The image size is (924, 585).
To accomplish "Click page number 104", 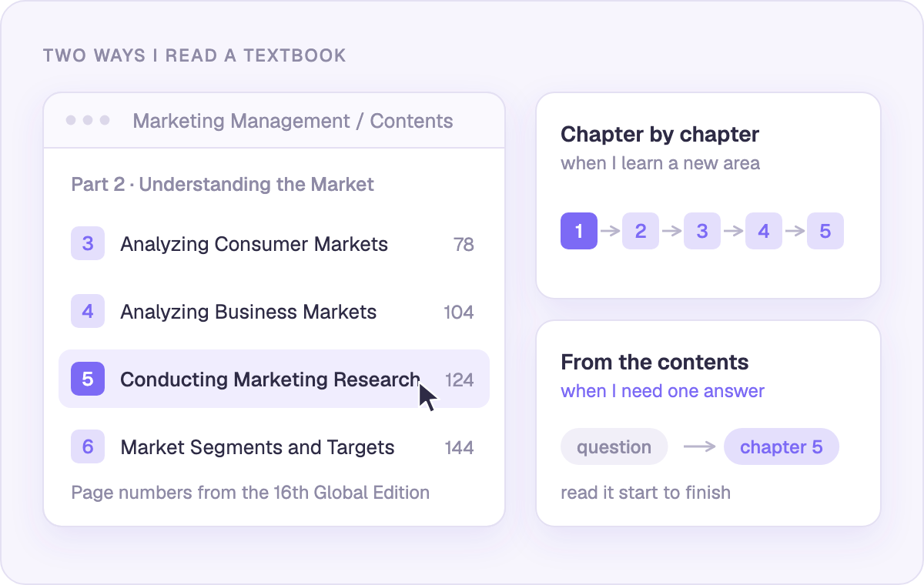I will point(459,313).
